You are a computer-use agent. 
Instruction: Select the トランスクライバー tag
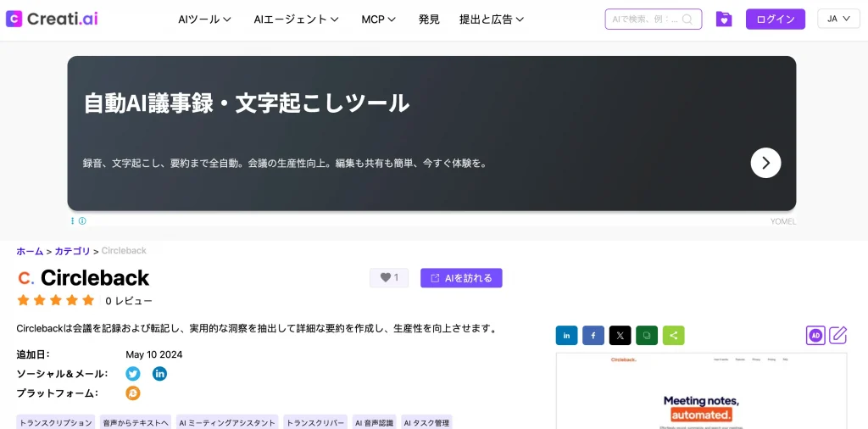click(x=315, y=422)
